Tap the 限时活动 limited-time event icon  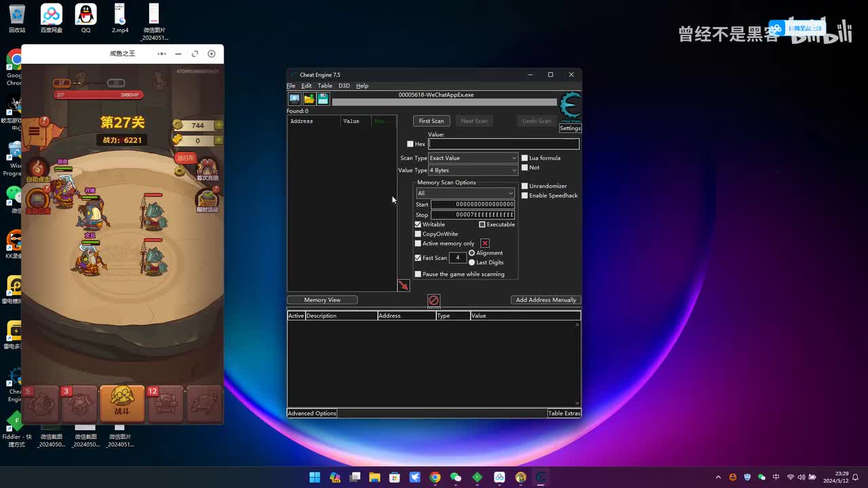pos(207,200)
